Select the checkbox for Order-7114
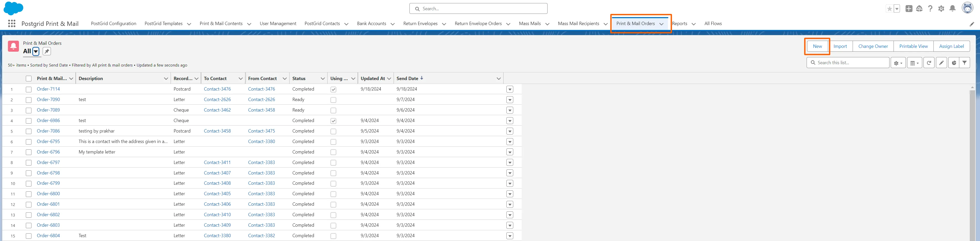The image size is (980, 241). click(29, 90)
